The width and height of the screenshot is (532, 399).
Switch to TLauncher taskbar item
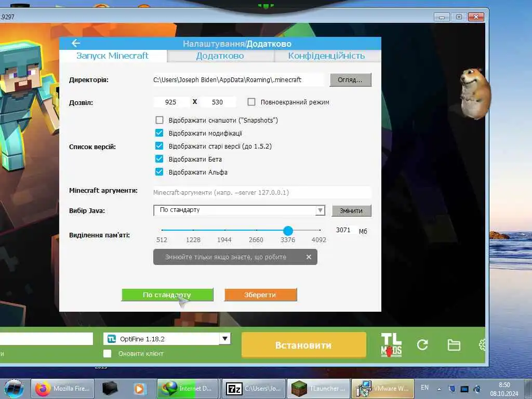click(x=318, y=389)
